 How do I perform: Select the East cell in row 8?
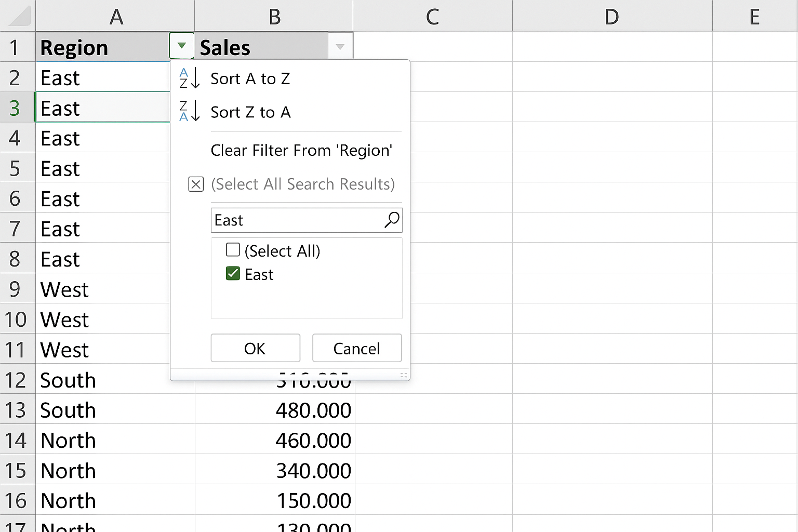tap(103, 259)
